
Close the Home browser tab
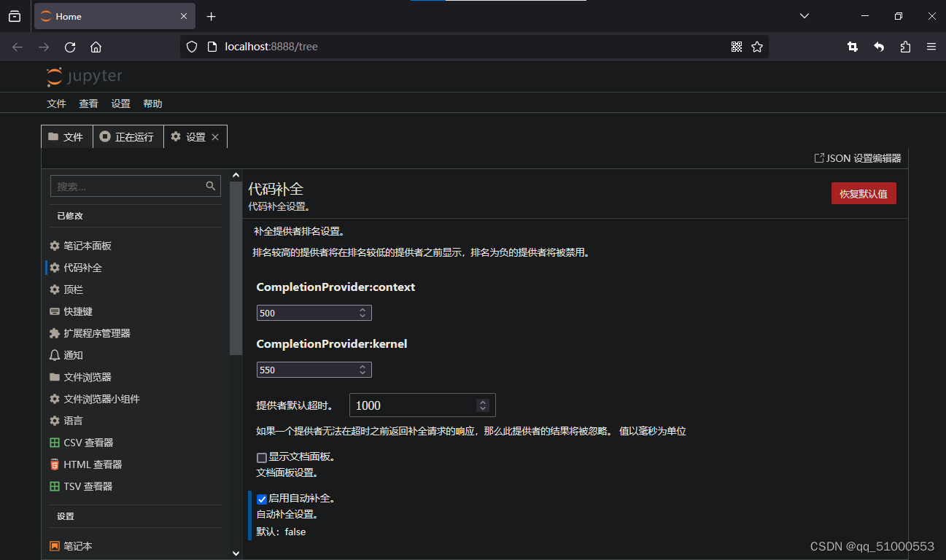(x=184, y=16)
